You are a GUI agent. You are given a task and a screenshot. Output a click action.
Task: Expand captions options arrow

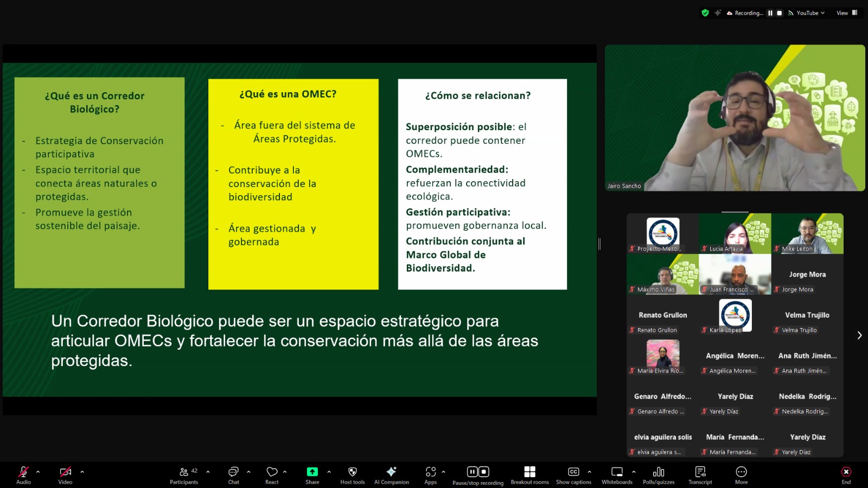pyautogui.click(x=589, y=472)
